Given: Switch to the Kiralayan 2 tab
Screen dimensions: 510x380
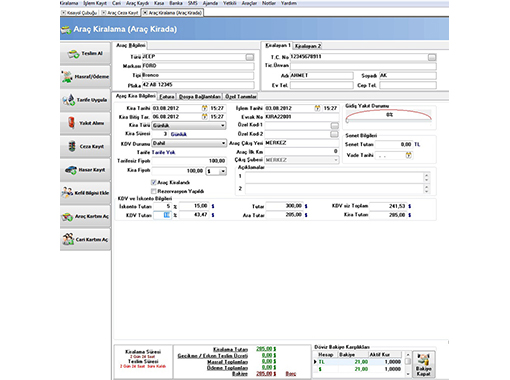Looking at the screenshot, I should pos(308,46).
